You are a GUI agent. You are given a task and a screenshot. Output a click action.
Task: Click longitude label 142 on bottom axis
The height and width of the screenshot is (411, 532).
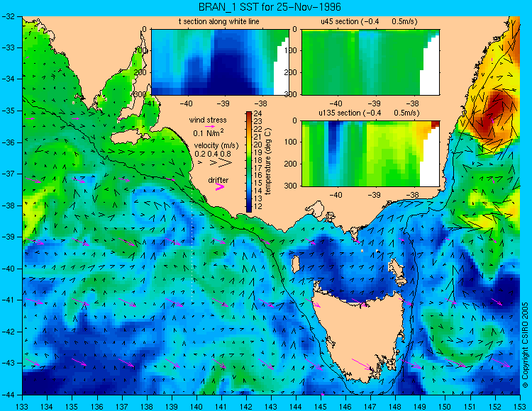click(246, 407)
